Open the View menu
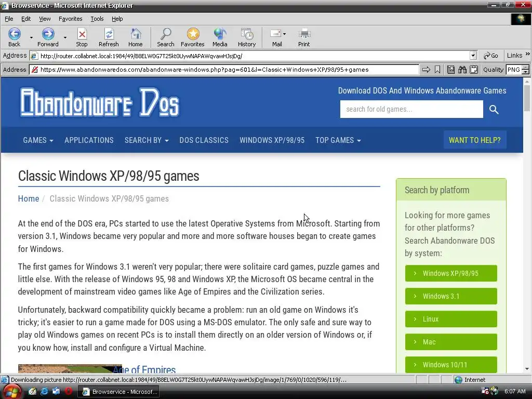This screenshot has height=399, width=532. coord(45,19)
